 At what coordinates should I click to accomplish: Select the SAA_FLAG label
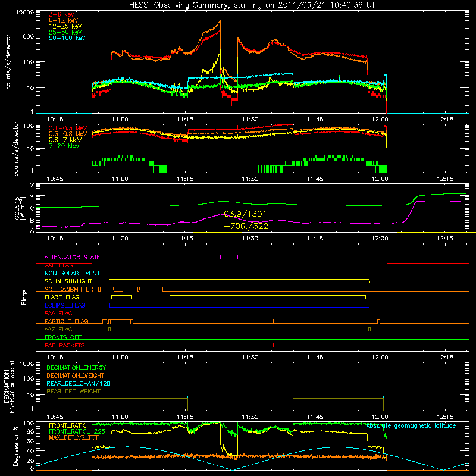pos(58,313)
